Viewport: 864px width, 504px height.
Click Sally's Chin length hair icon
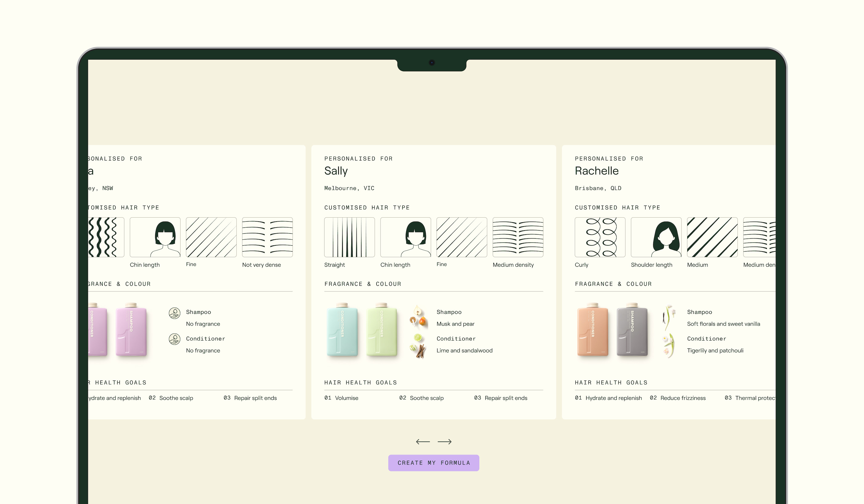tap(405, 237)
